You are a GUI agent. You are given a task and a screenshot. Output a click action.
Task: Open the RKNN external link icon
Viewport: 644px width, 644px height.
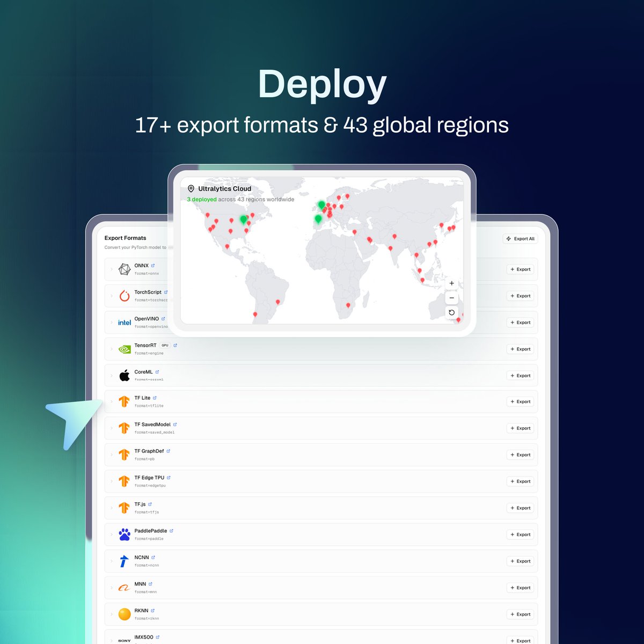pos(153,610)
